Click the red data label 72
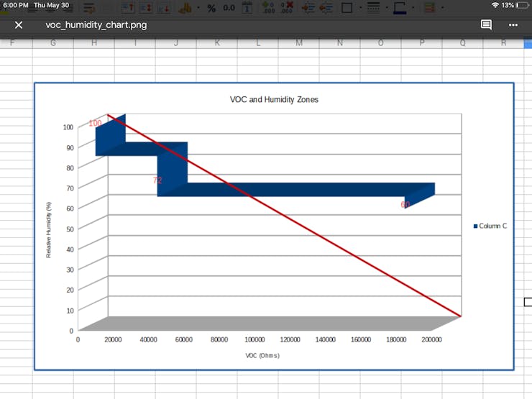Image resolution: width=532 pixels, height=399 pixels. (157, 180)
